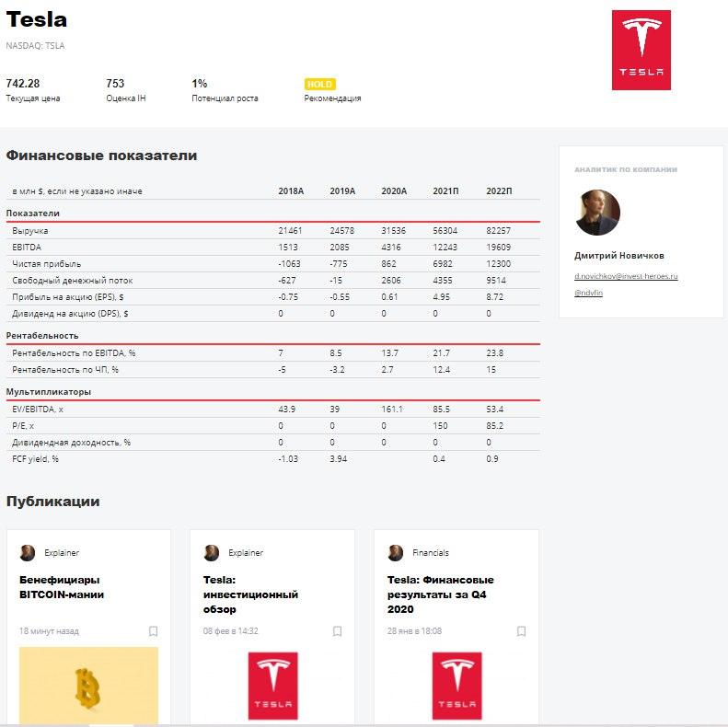Click net profit value -1063

[x=289, y=264]
